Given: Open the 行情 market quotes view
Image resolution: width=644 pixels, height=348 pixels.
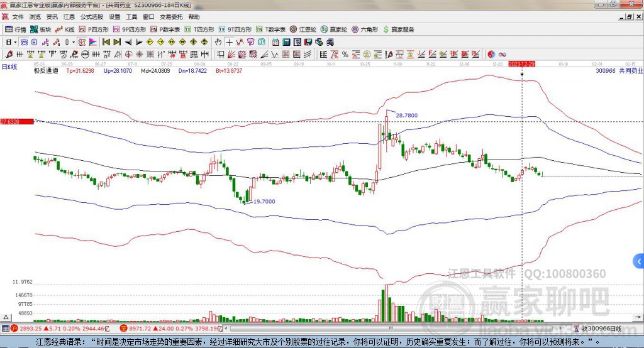Looking at the screenshot, I should click(15, 30).
